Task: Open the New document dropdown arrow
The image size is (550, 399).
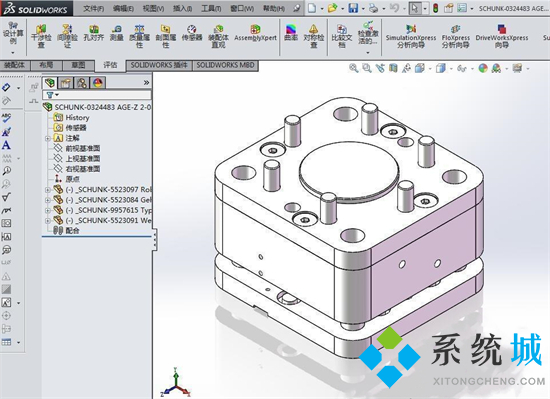Action: coord(322,8)
